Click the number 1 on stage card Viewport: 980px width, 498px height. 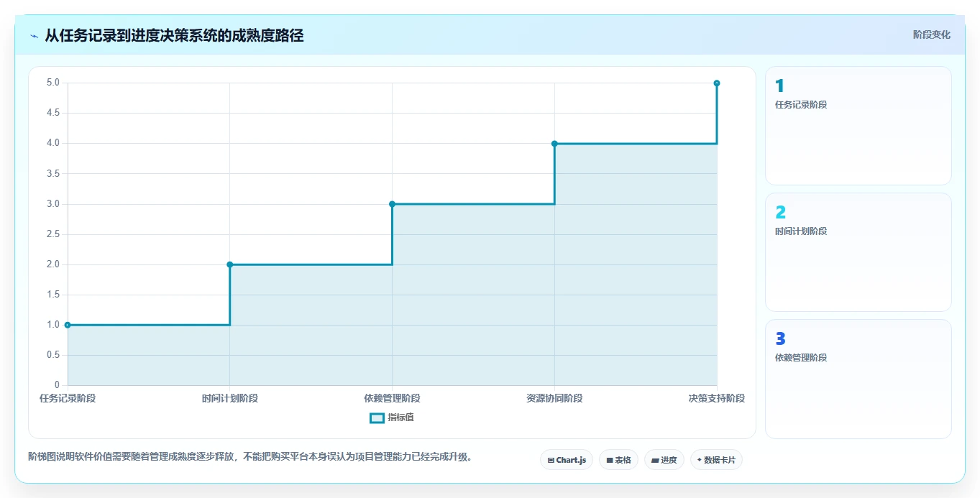click(779, 86)
